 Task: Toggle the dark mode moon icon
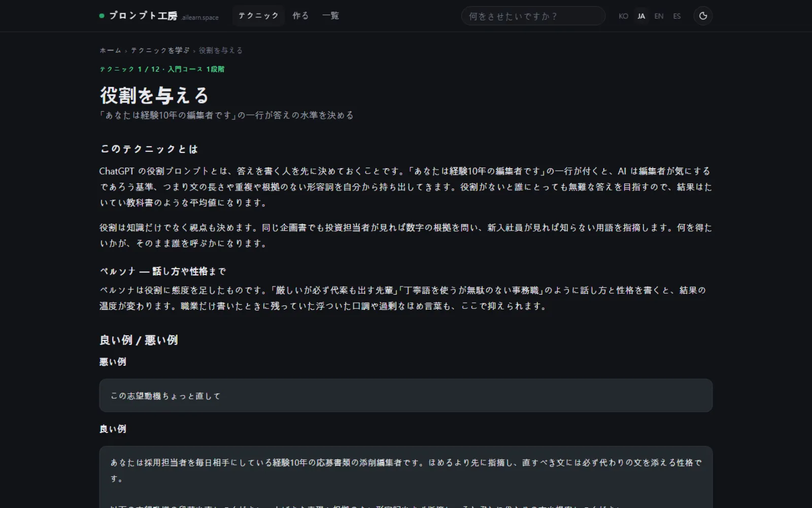pos(703,16)
